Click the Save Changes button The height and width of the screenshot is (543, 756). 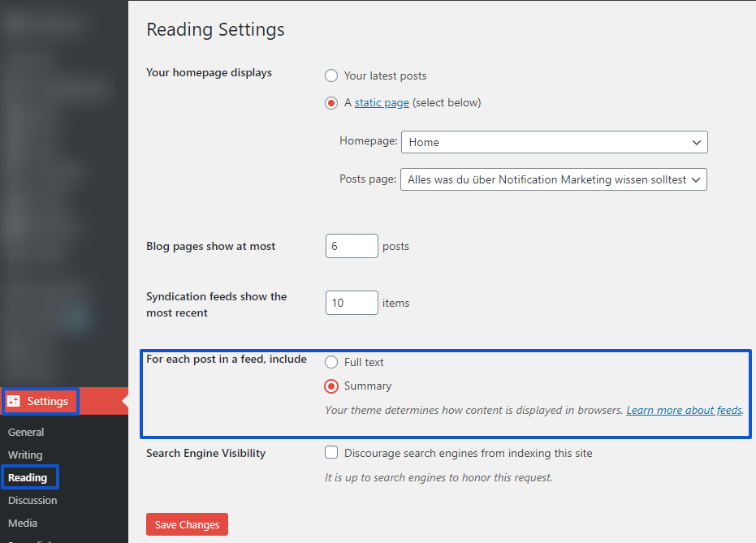(x=187, y=524)
